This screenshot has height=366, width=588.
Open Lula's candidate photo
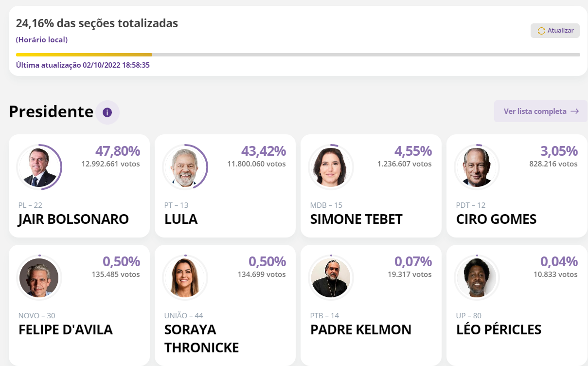[x=185, y=167]
